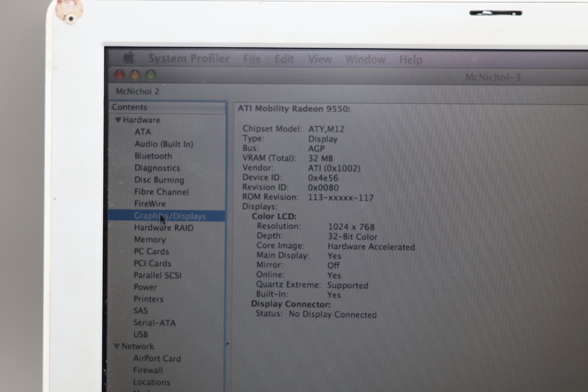588x392 pixels.
Task: Select Diagnostics in the Hardware list
Action: 157,168
